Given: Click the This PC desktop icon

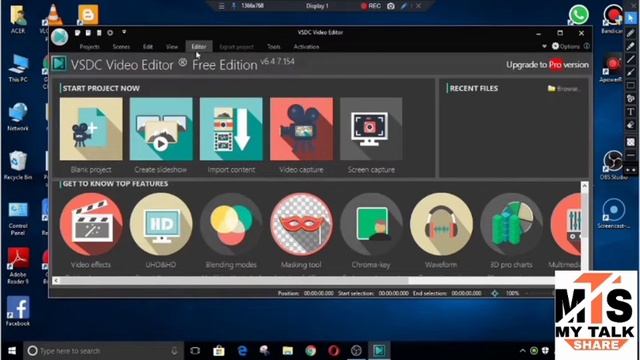Looking at the screenshot, I should (18, 68).
